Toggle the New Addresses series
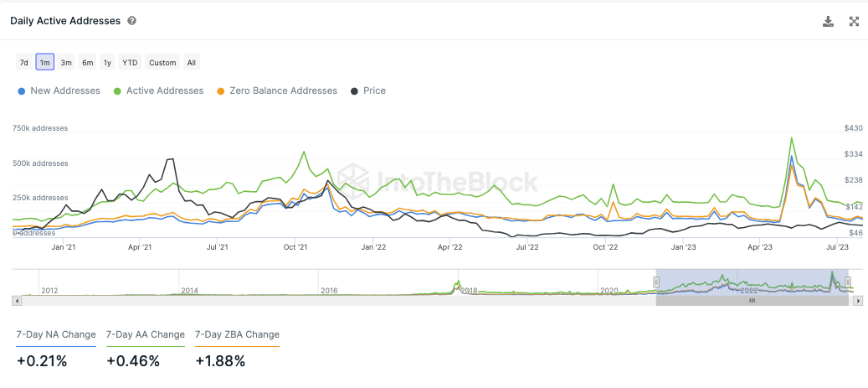 [x=59, y=91]
